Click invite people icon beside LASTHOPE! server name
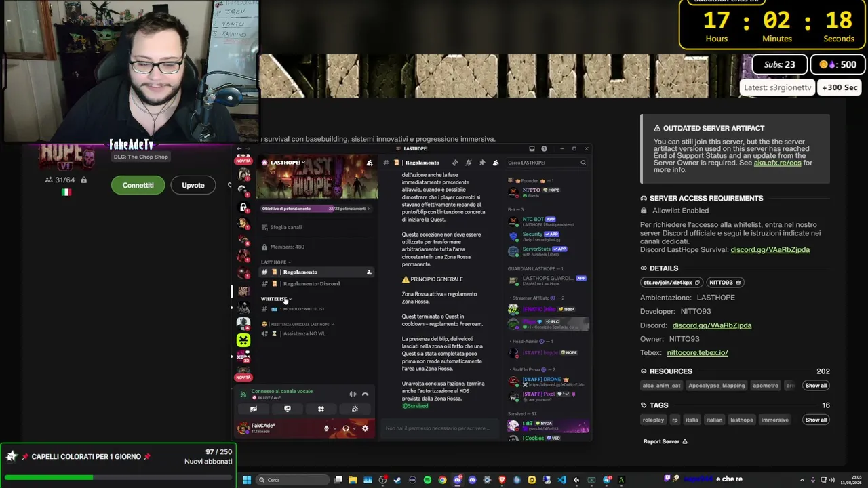868x488 pixels. tap(370, 163)
